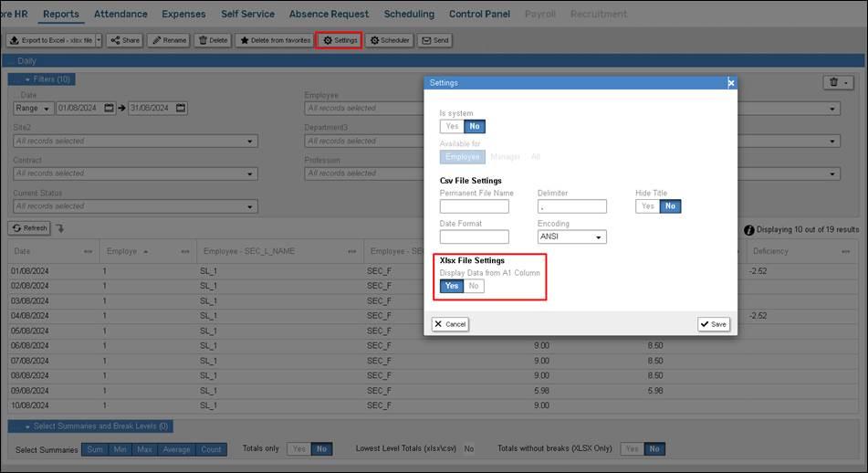Image resolution: width=868 pixels, height=473 pixels.
Task: Set Is system to No
Action: click(475, 126)
